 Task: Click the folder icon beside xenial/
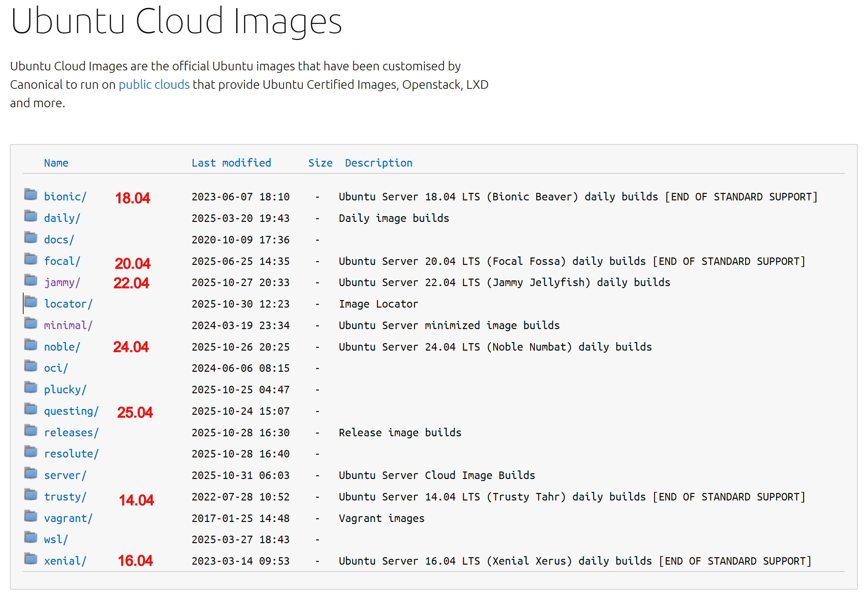31,559
